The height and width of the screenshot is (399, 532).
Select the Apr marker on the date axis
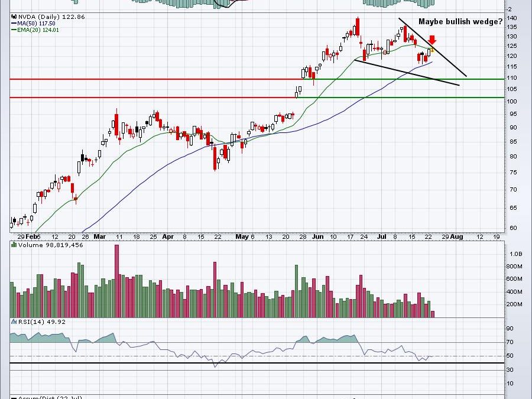pos(168,236)
